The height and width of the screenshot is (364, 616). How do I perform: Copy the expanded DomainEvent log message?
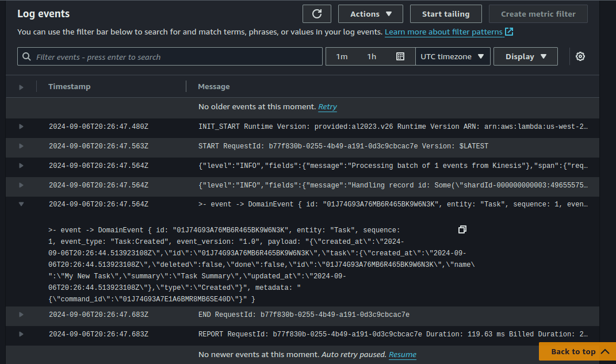[x=462, y=229]
